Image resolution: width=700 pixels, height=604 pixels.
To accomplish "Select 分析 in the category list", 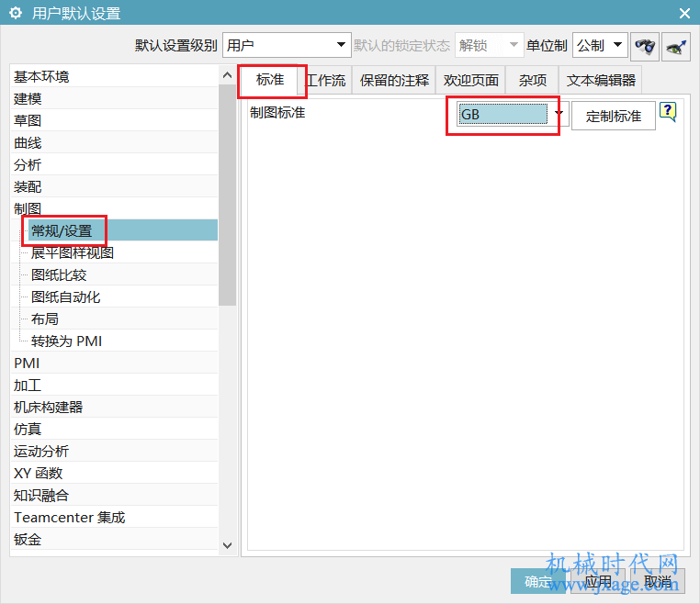I will click(114, 164).
